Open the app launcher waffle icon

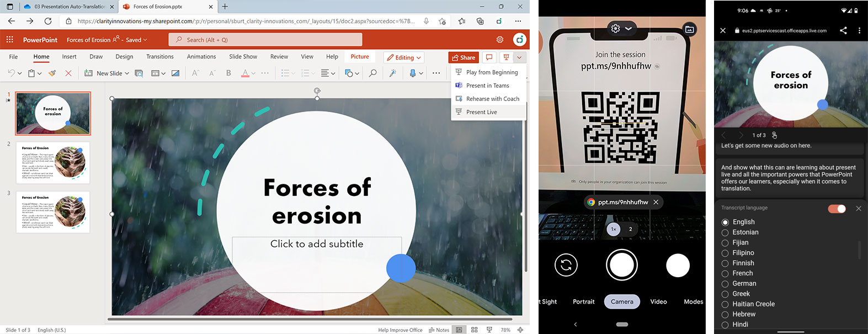(9, 40)
